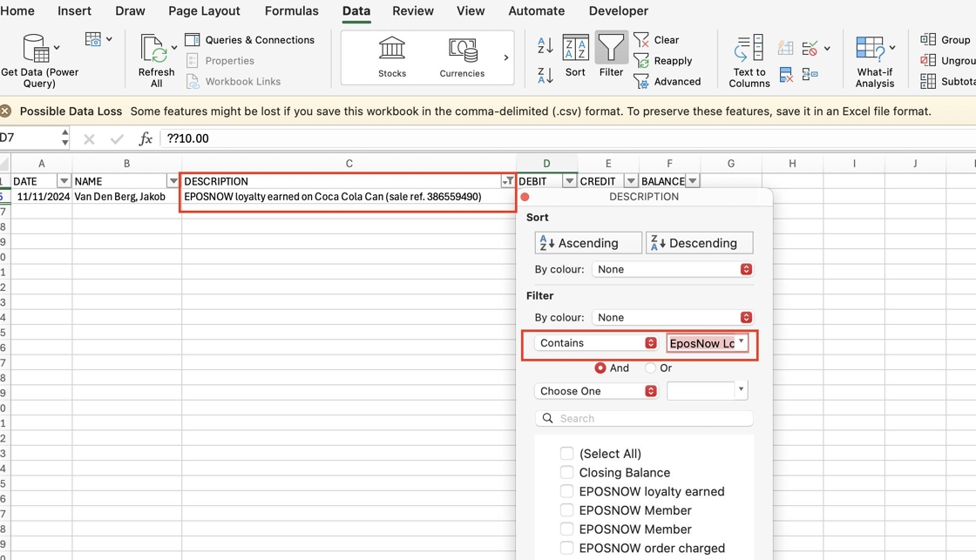Click the Remove Duplicates icon
This screenshot has height=560, width=976.
coord(786,75)
